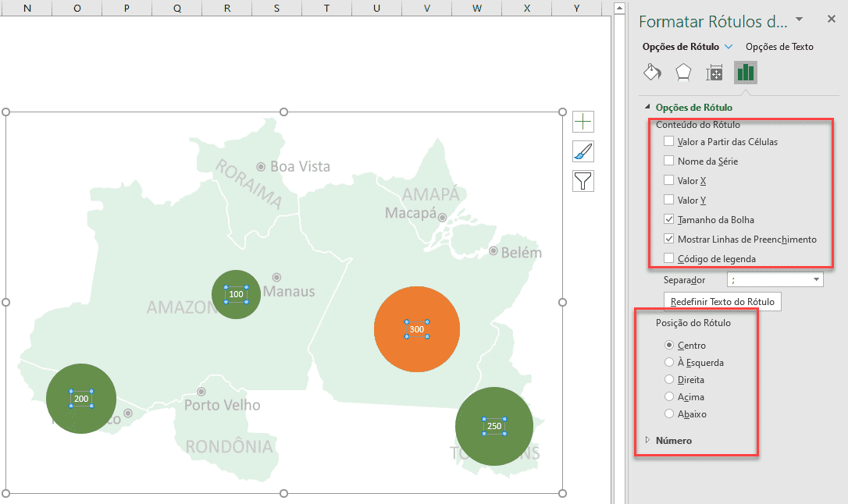Open Fill & Line options via paint bucket icon

tap(652, 71)
